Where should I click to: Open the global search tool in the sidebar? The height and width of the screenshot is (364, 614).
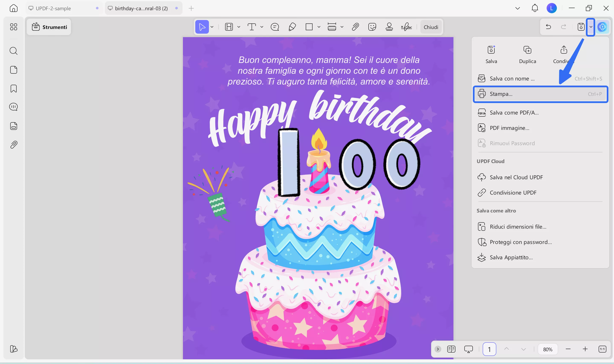tap(13, 51)
